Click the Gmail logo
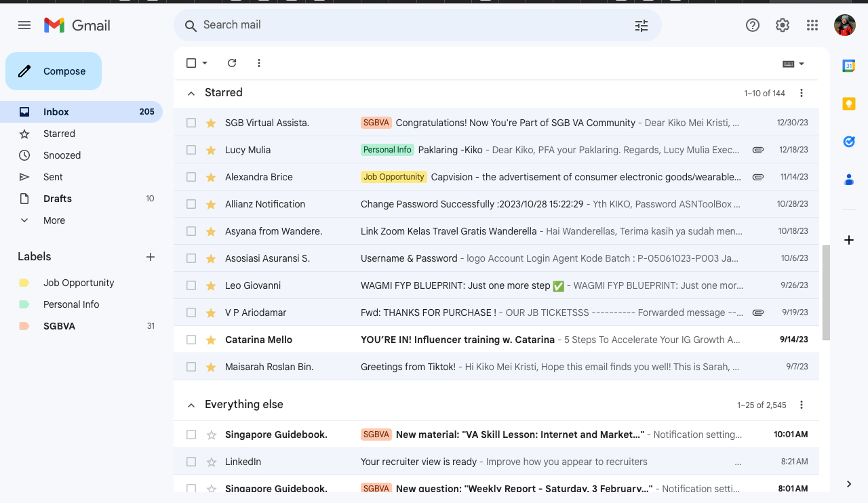Image resolution: width=868 pixels, height=503 pixels. [77, 25]
